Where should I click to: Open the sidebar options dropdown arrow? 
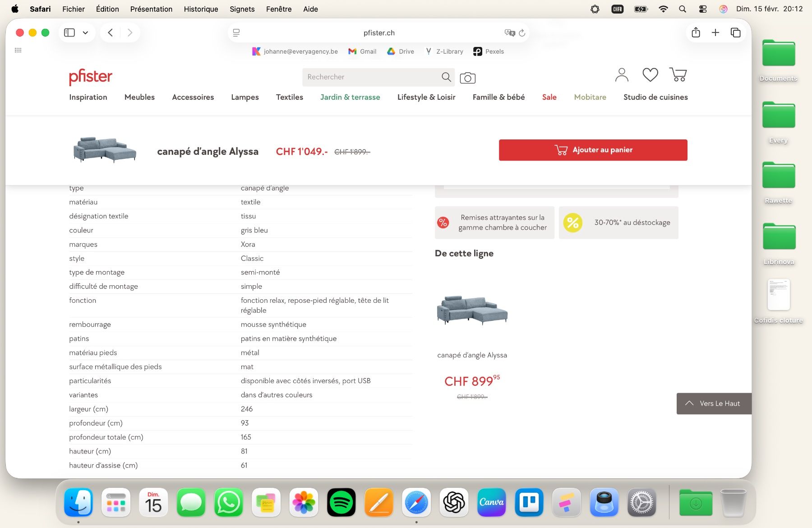pyautogui.click(x=85, y=32)
